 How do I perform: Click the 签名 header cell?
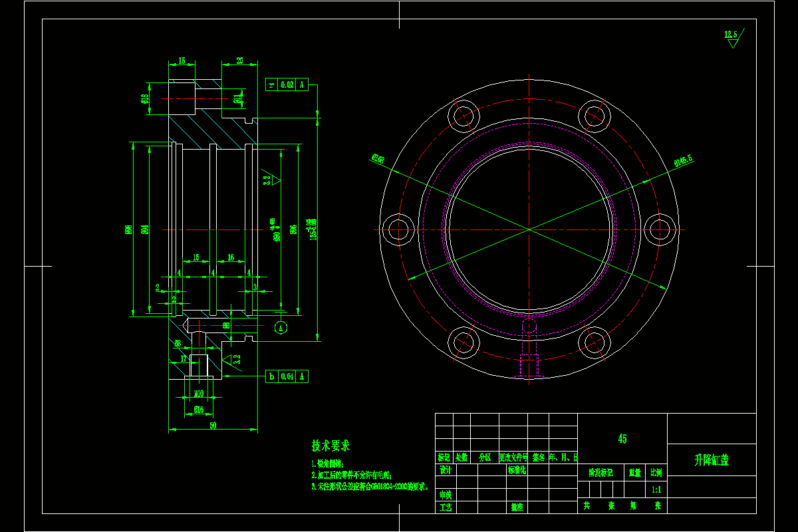pos(539,458)
